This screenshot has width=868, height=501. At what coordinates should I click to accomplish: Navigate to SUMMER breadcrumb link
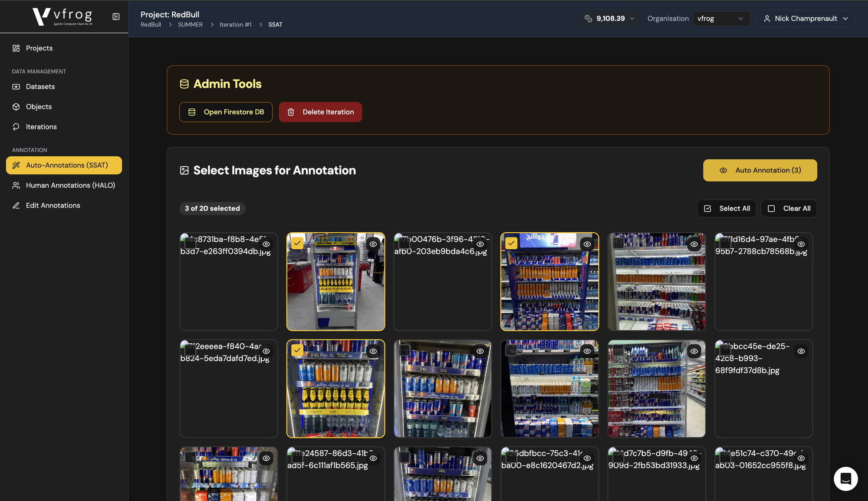pyautogui.click(x=190, y=25)
